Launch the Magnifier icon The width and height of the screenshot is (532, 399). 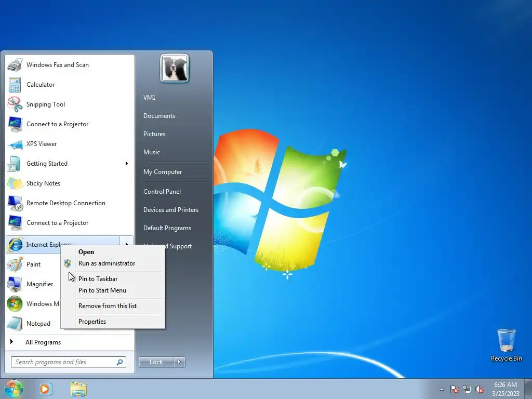pyautogui.click(x=15, y=284)
